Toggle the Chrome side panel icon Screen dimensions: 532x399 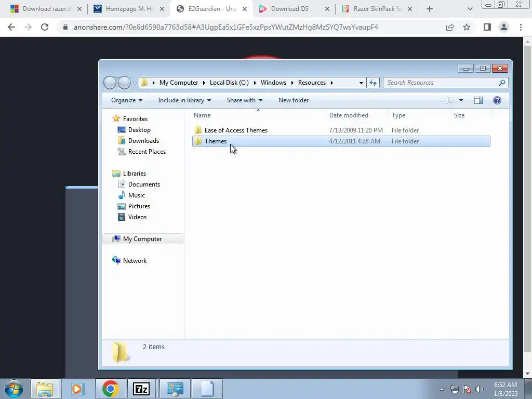tap(487, 27)
